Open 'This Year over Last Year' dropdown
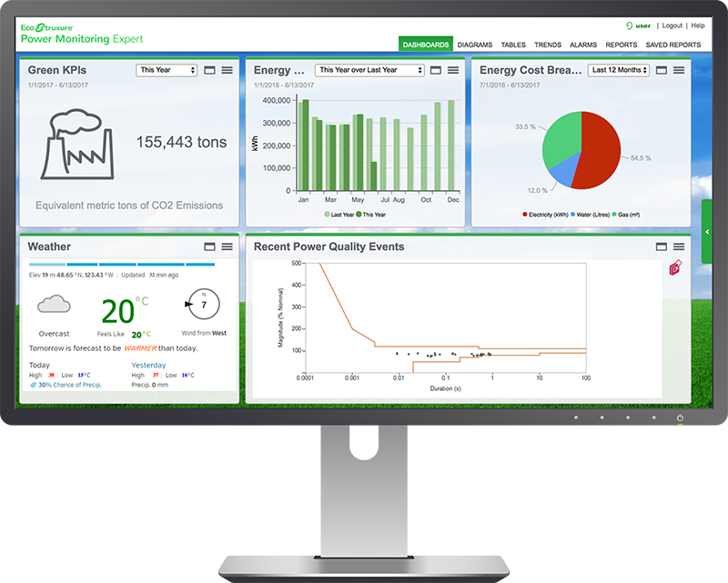The image size is (728, 583). 369,70
